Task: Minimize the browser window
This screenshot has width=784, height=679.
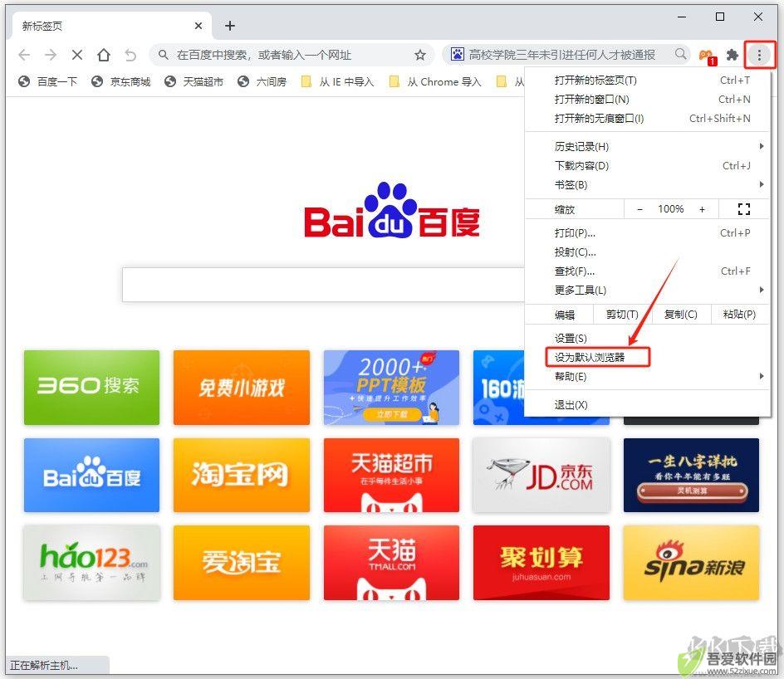Action: [x=682, y=17]
